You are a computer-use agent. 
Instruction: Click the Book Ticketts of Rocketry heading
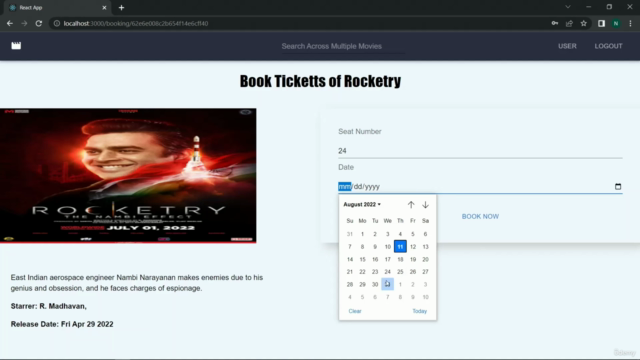click(x=320, y=81)
